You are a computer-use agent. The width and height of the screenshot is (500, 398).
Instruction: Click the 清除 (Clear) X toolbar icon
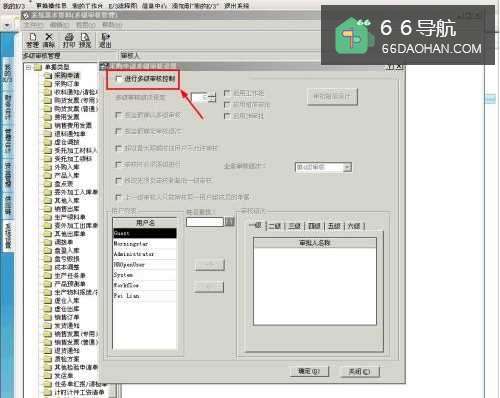tap(49, 40)
